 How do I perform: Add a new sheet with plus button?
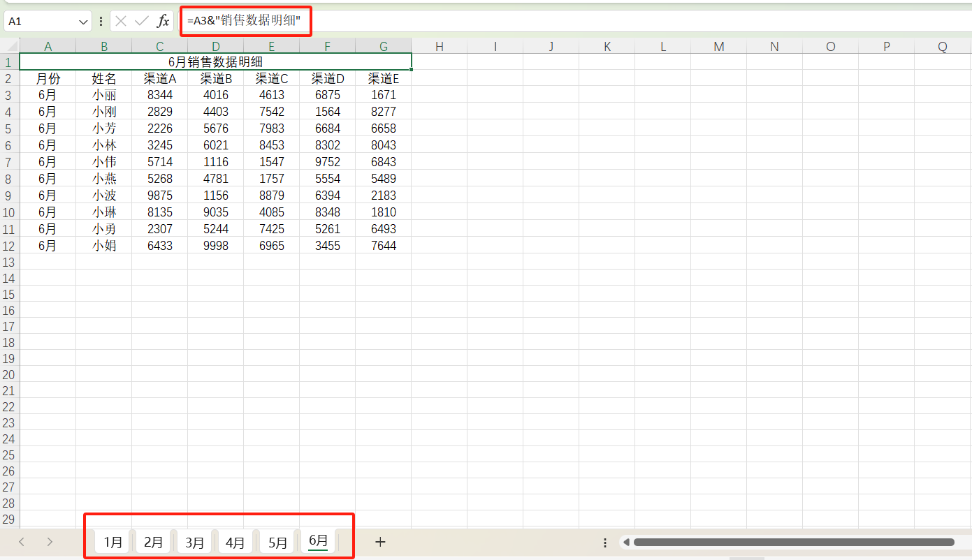coord(380,542)
